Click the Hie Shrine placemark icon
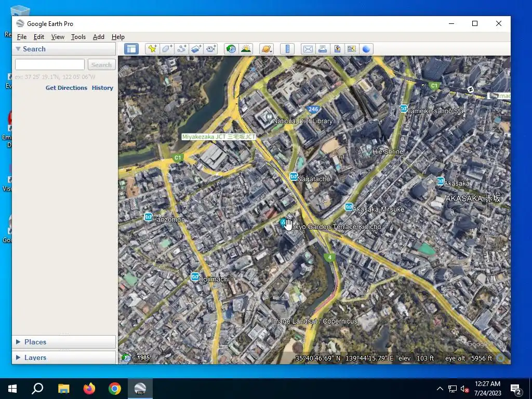Screen dimensions: 532x399 click(368, 148)
